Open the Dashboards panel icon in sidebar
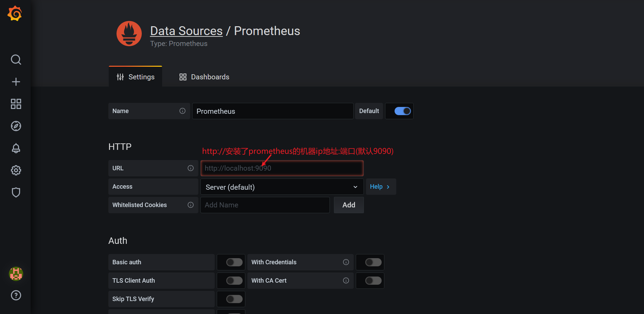Viewport: 644px width, 314px height. point(16,104)
